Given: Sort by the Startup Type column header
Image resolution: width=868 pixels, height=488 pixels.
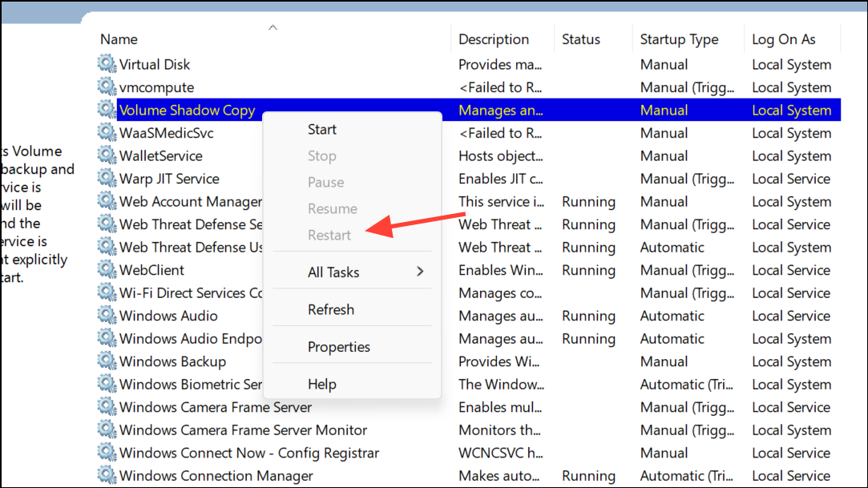Looking at the screenshot, I should (x=679, y=39).
